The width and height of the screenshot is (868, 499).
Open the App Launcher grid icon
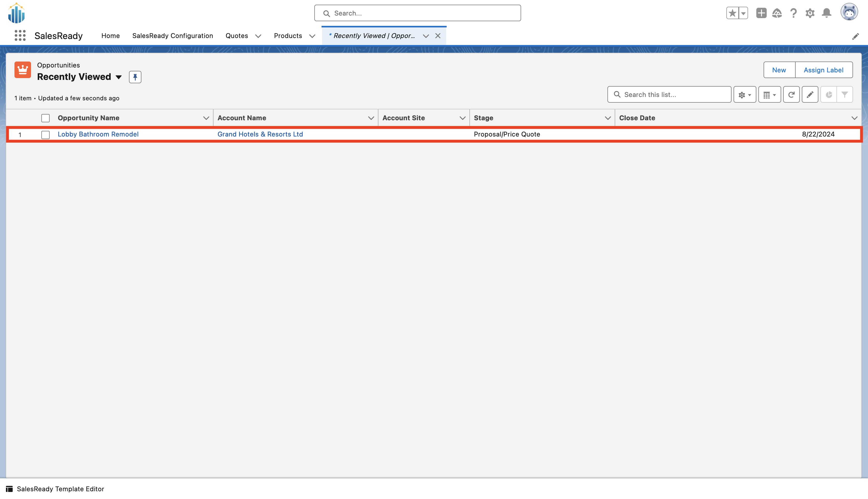point(20,36)
